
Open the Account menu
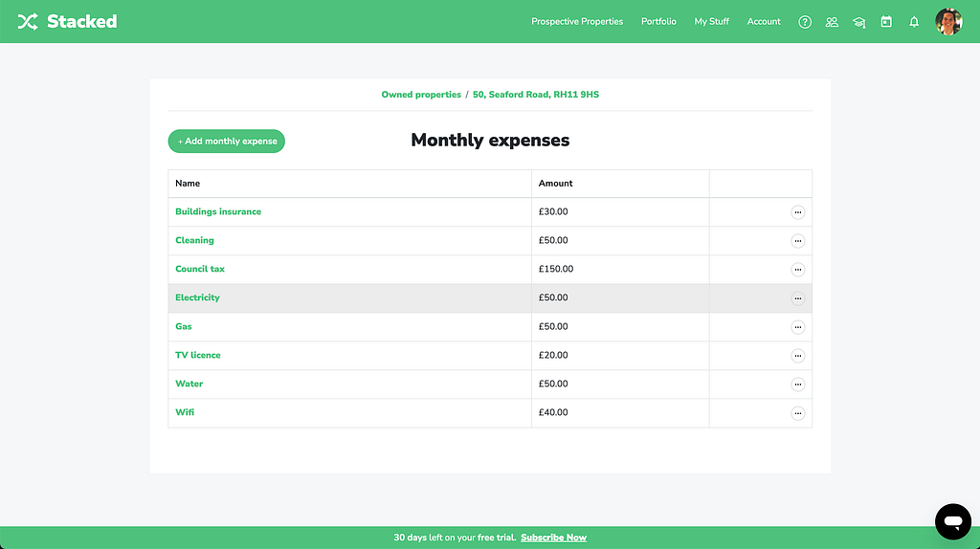point(763,21)
